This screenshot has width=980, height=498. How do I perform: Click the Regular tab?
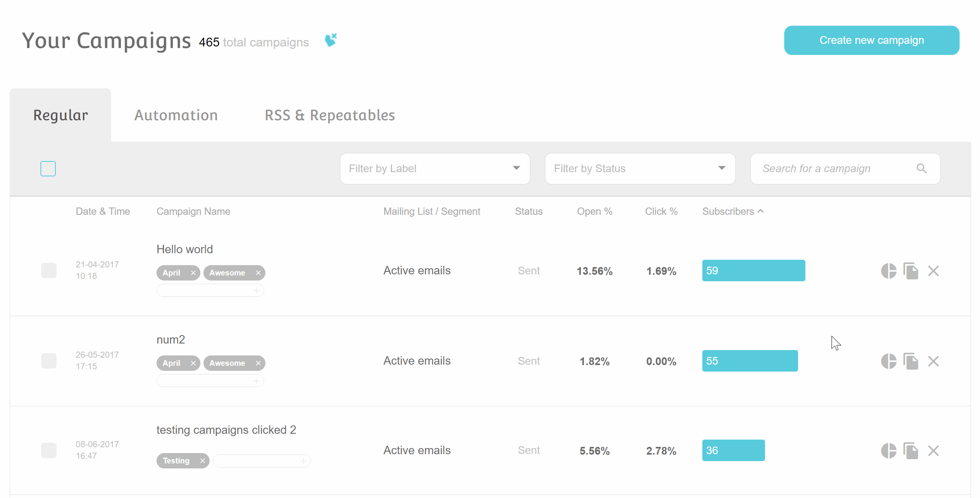(x=60, y=115)
